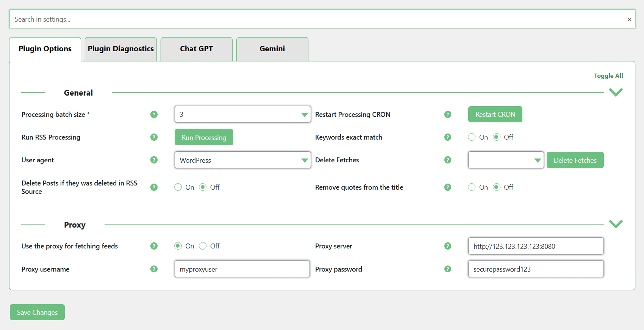The height and width of the screenshot is (330, 644).
Task: Click into the Proxy password field
Action: pyautogui.click(x=536, y=269)
